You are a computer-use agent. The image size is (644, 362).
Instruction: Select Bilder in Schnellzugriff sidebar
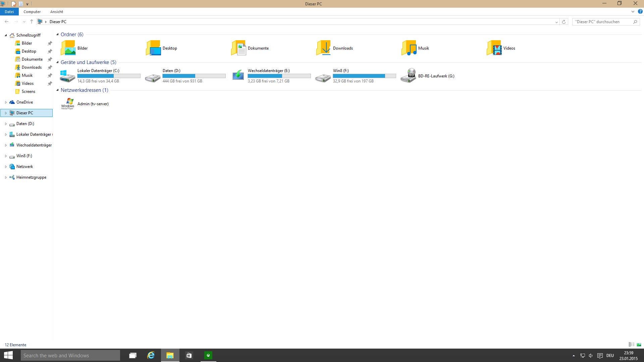(x=27, y=43)
